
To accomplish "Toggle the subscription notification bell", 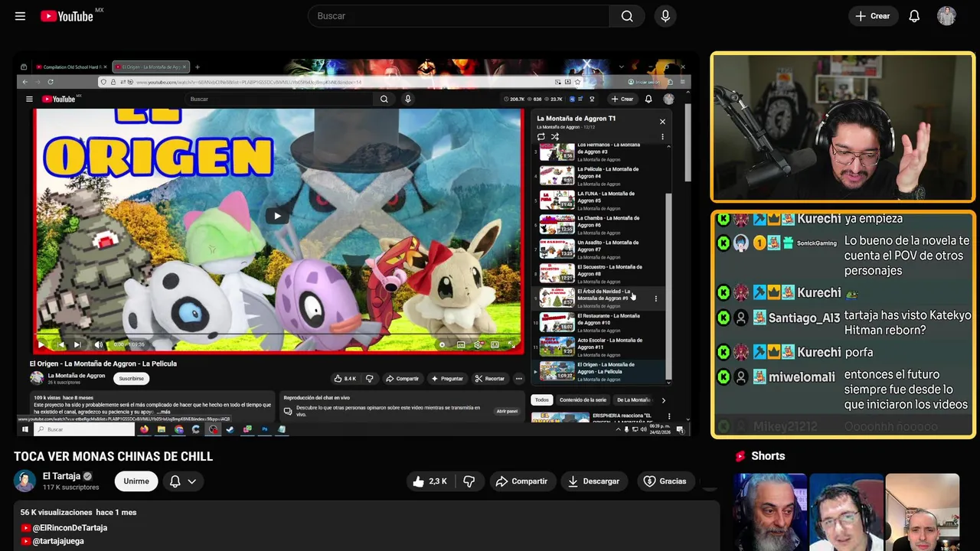I will [175, 481].
